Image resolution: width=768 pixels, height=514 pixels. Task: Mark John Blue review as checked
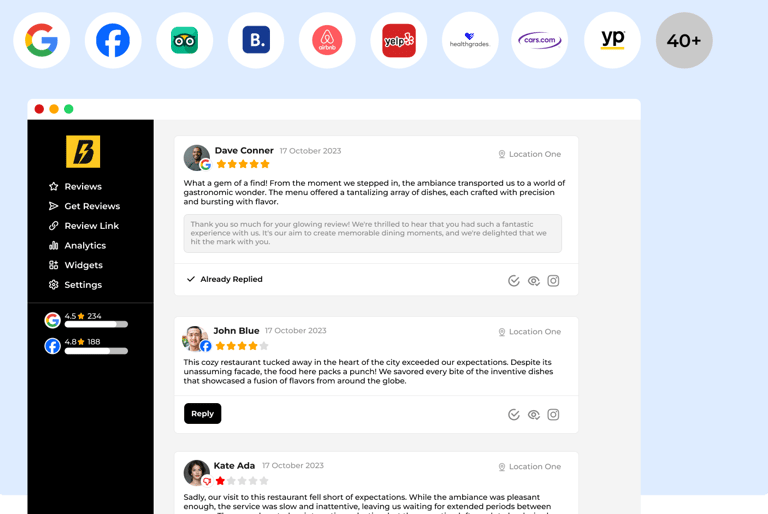[514, 415]
